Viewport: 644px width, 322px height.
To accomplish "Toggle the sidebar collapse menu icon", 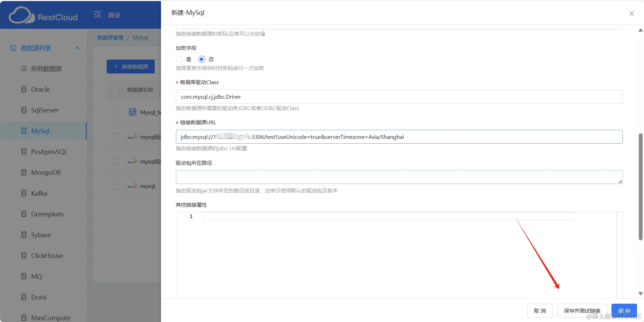I will 97,15.
